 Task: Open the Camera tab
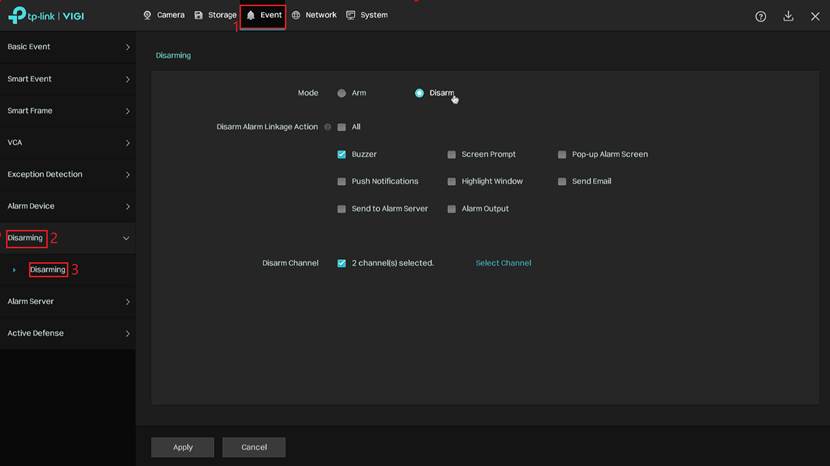164,15
